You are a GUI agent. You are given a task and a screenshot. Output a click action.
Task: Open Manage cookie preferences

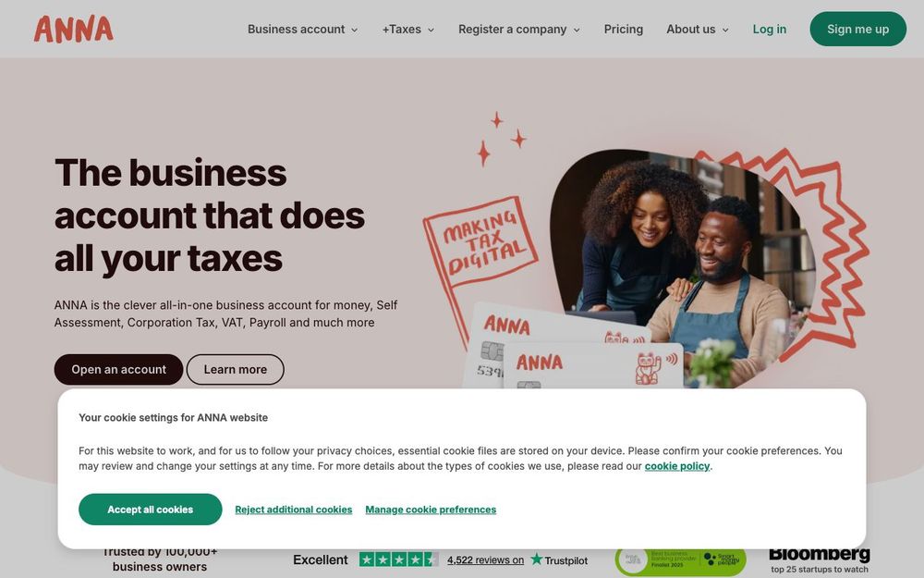click(x=431, y=509)
